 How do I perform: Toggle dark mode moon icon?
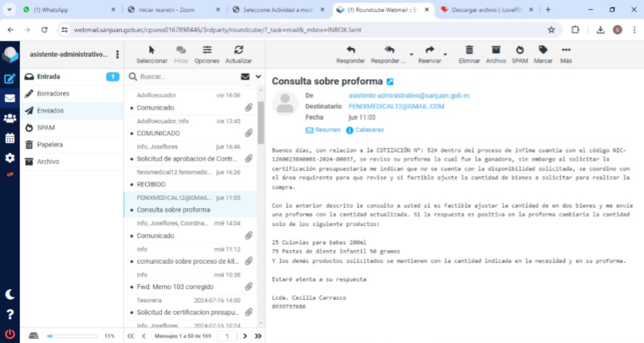pos(9,294)
